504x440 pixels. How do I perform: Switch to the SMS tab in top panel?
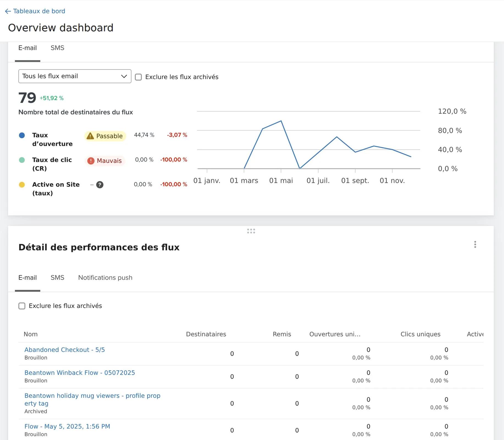click(57, 48)
